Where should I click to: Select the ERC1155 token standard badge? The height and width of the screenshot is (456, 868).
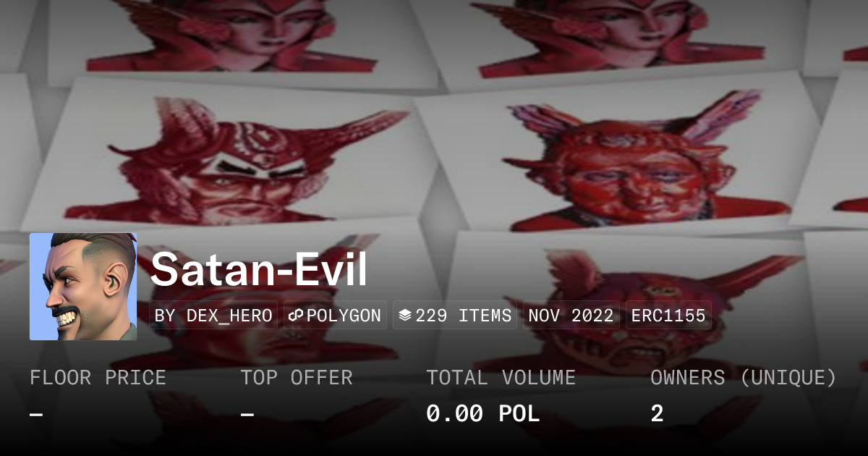[x=668, y=316]
